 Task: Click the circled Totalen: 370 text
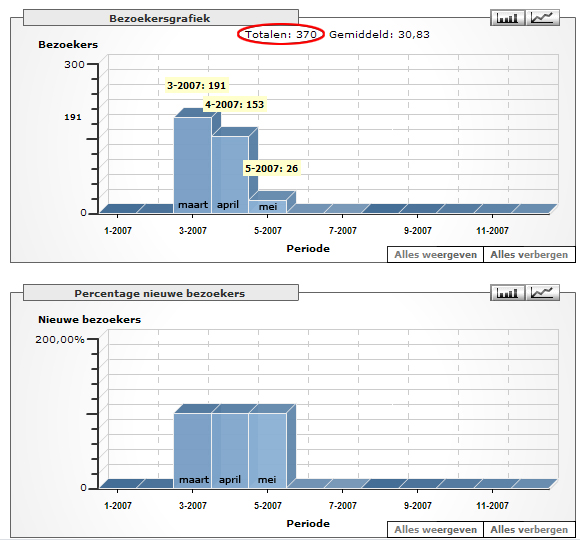[x=281, y=34]
